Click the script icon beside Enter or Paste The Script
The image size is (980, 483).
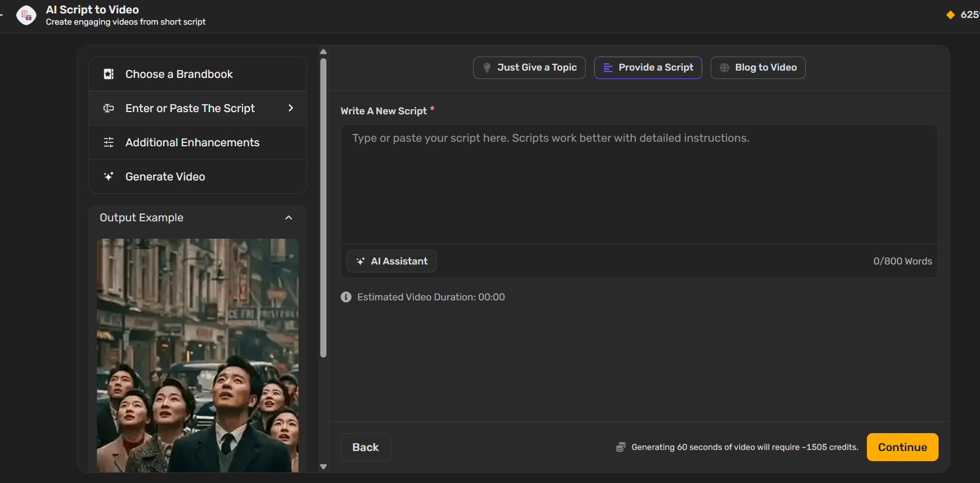109,108
